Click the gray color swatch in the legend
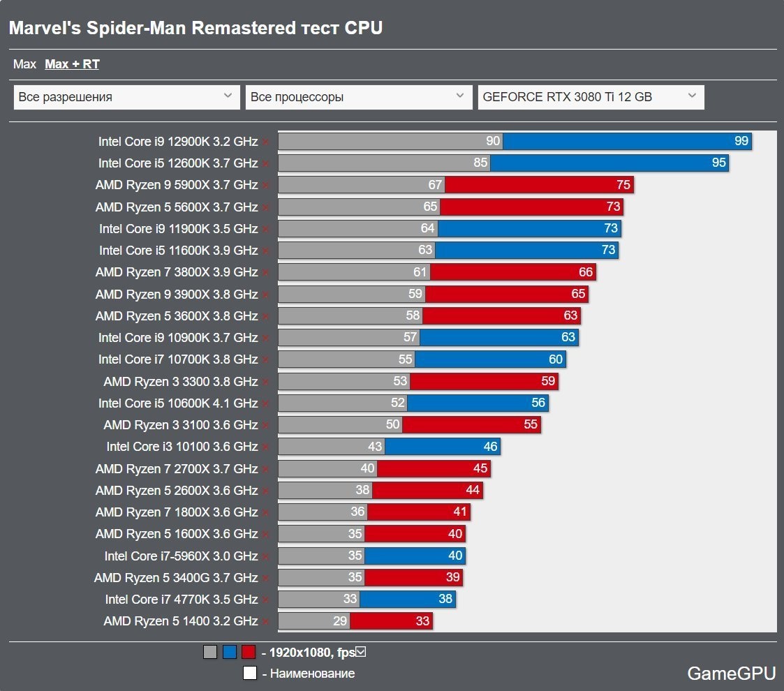 click(x=209, y=651)
